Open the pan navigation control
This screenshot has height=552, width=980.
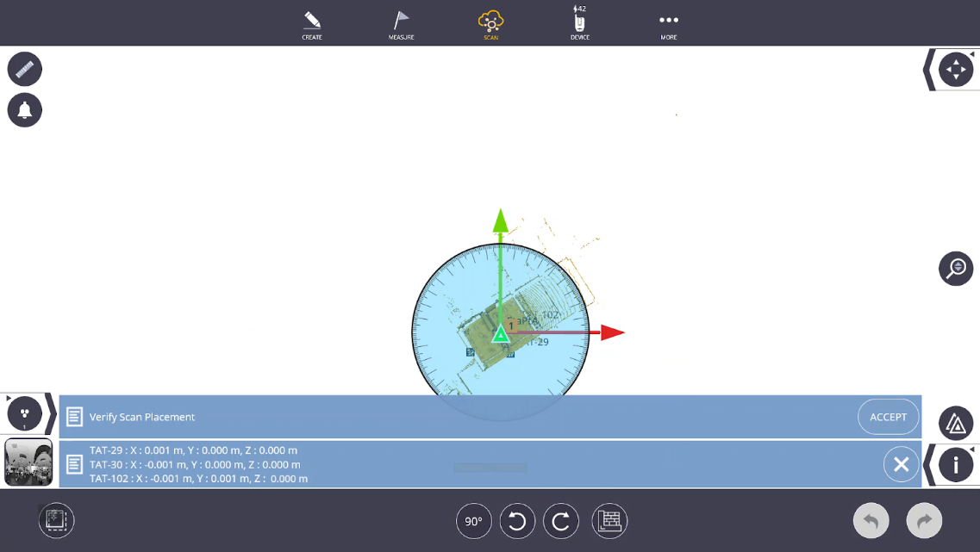pyautogui.click(x=956, y=69)
